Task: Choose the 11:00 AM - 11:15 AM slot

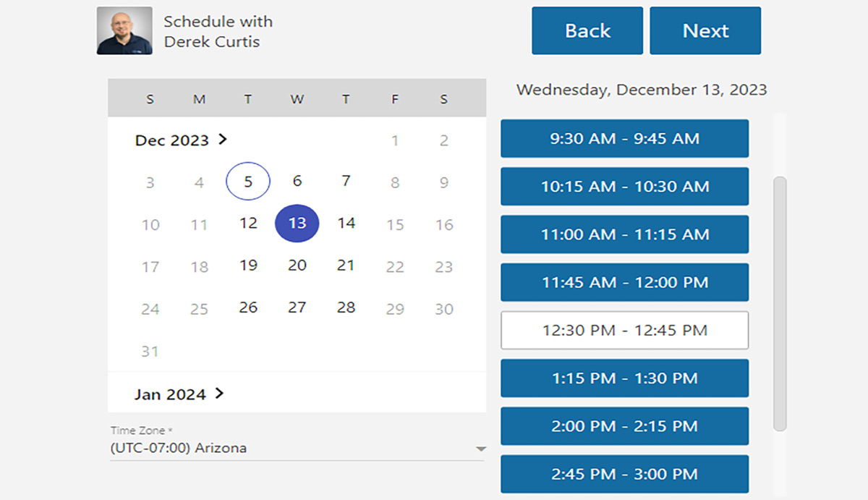Action: (x=624, y=234)
